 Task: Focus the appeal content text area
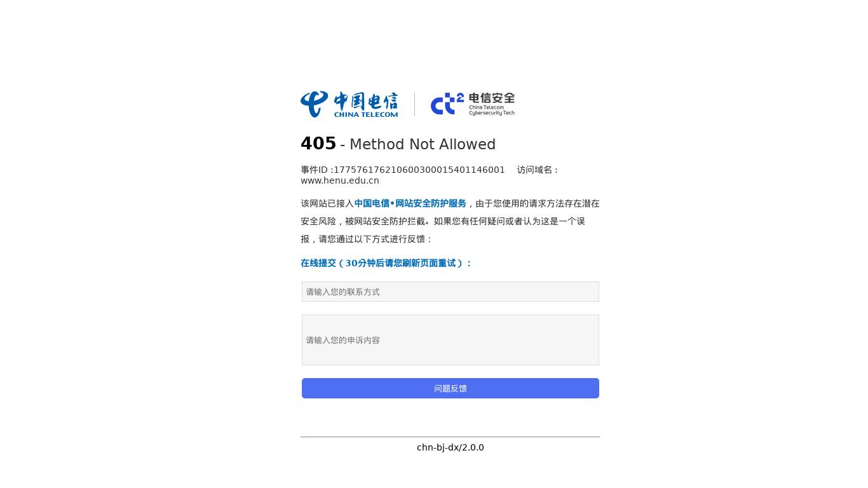(x=451, y=340)
